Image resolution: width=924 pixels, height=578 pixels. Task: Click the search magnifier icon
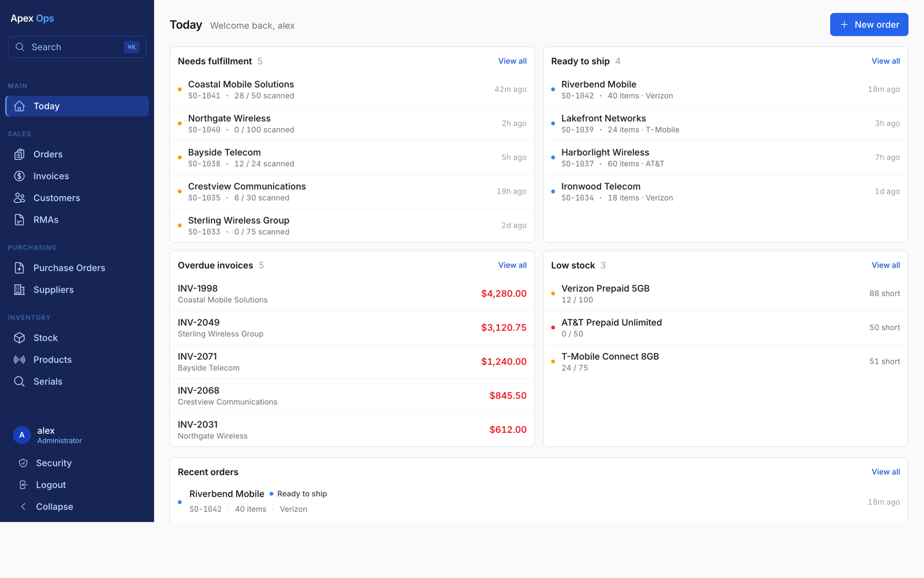(x=20, y=47)
